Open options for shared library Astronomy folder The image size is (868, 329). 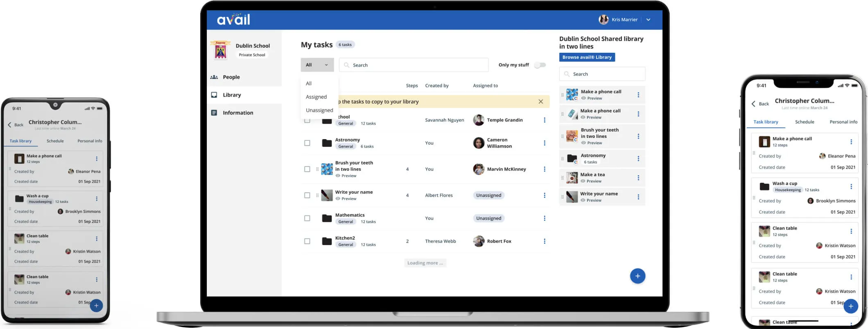pos(638,158)
